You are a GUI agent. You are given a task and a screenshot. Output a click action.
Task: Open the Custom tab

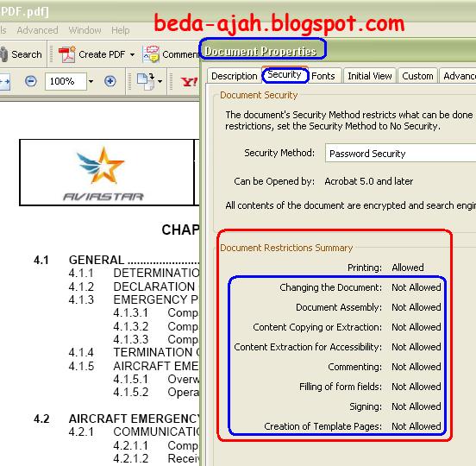pyautogui.click(x=417, y=76)
